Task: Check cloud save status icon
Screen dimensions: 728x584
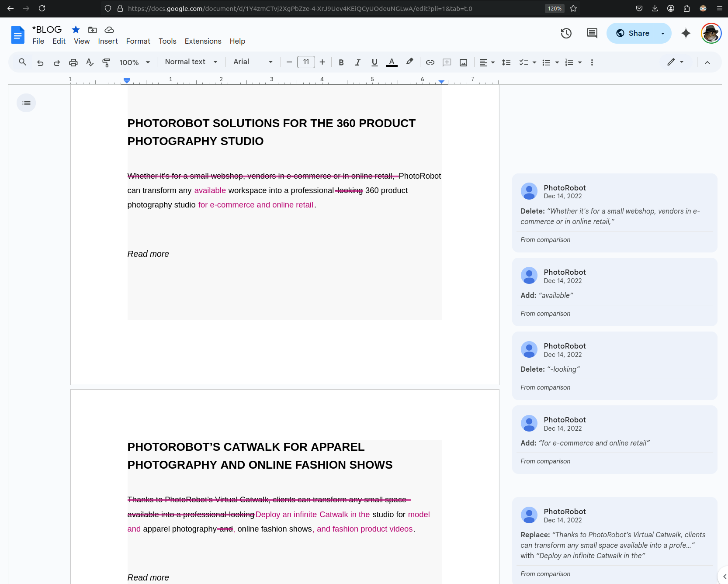Action: click(x=109, y=30)
